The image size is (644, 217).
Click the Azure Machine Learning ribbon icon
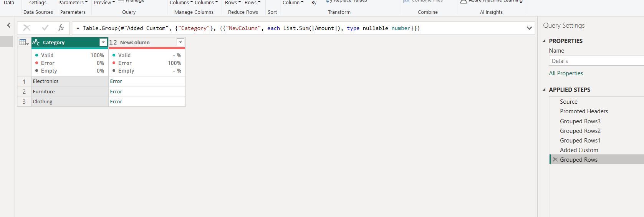(464, 2)
